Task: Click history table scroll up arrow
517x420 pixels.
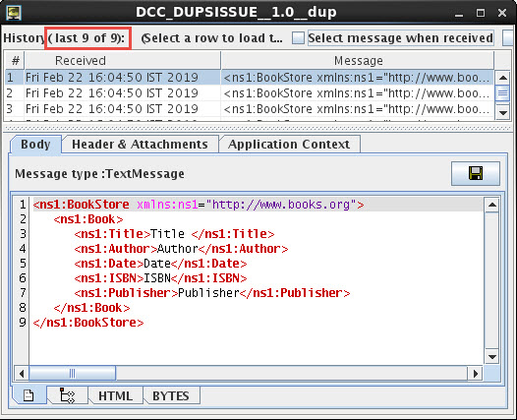Action: click(503, 78)
